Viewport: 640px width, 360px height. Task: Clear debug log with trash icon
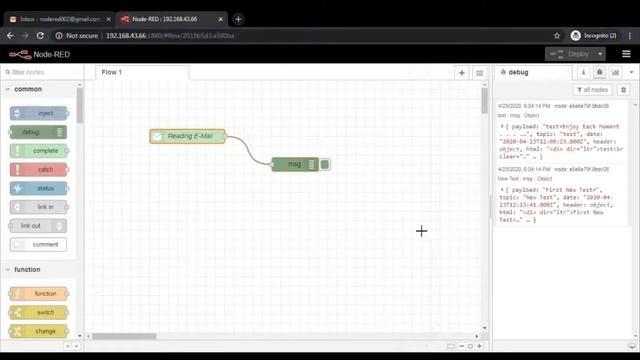[623, 90]
